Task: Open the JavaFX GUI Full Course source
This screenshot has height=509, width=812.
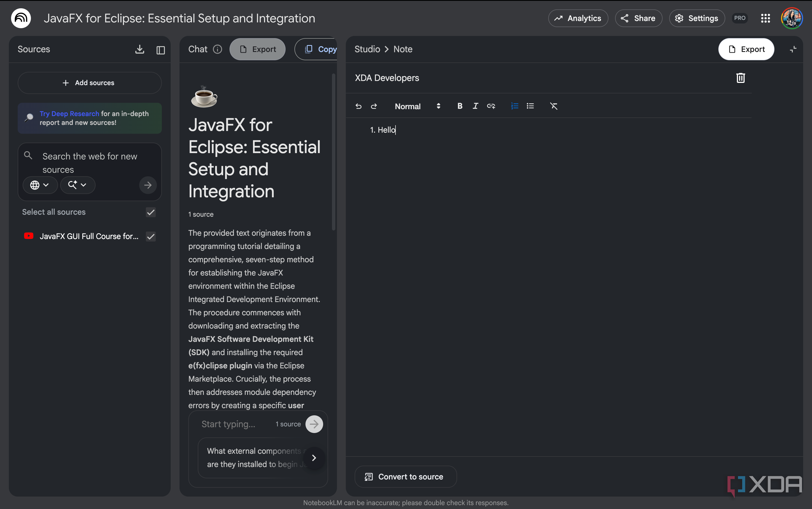Action: (x=89, y=236)
